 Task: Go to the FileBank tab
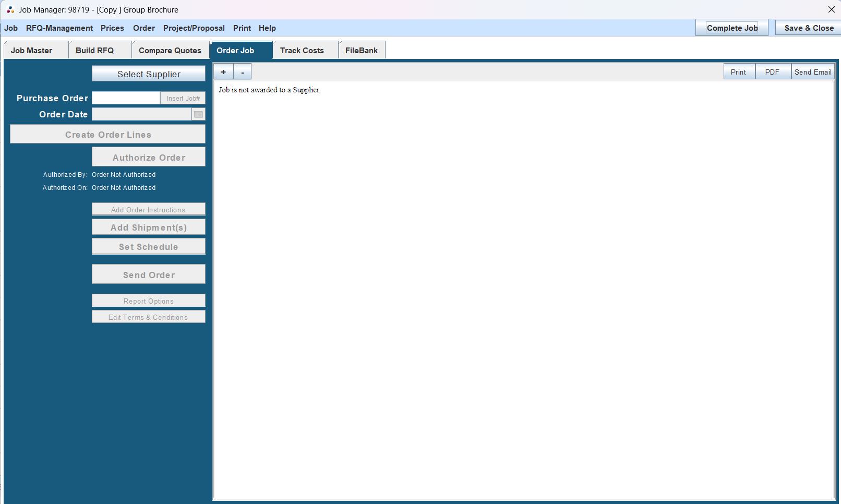pos(361,51)
